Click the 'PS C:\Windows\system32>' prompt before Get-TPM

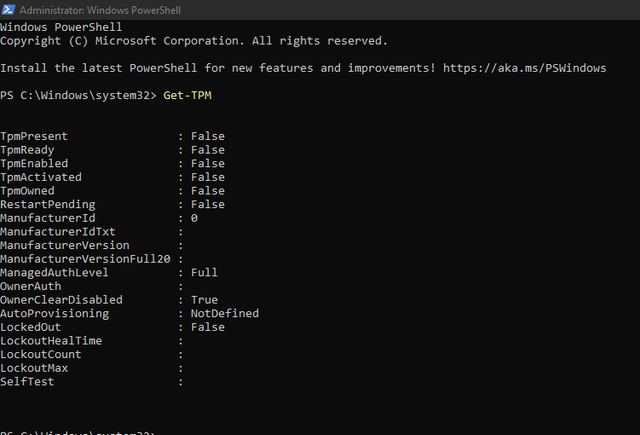[77, 95]
